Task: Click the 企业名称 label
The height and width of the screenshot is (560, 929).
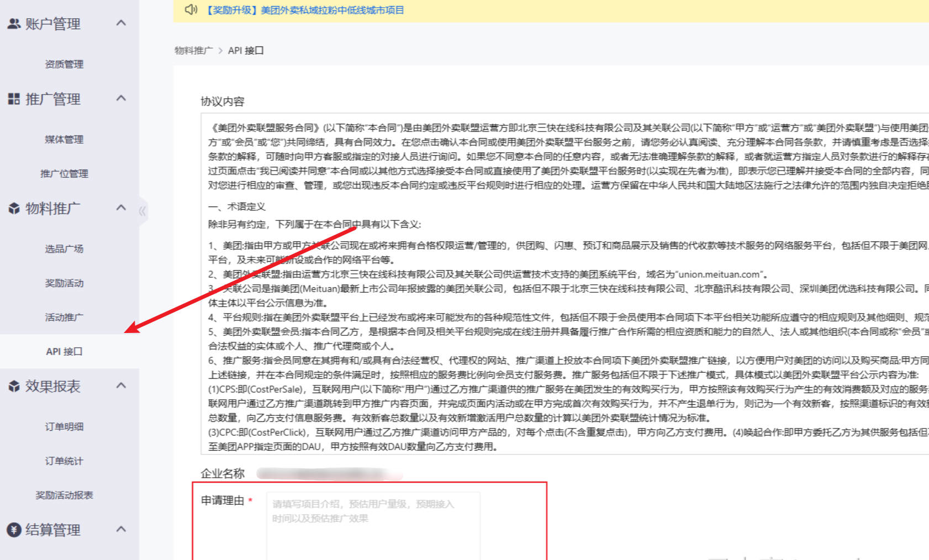Action: 223,473
